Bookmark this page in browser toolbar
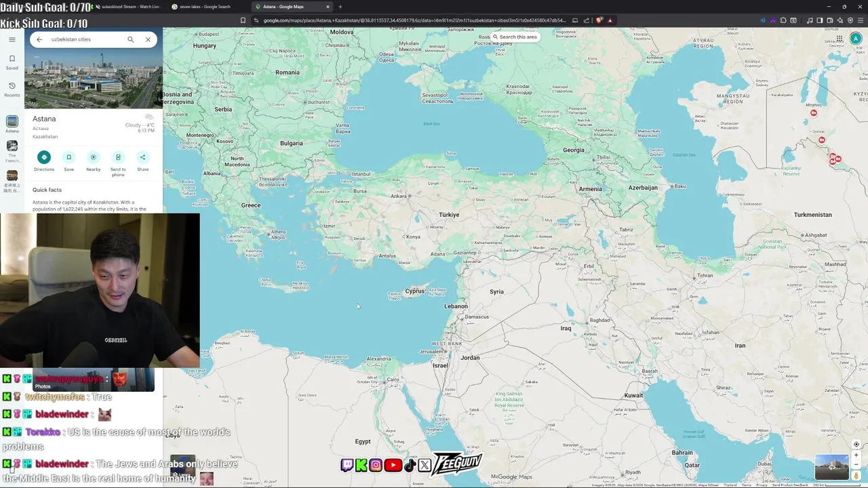 tap(243, 20)
